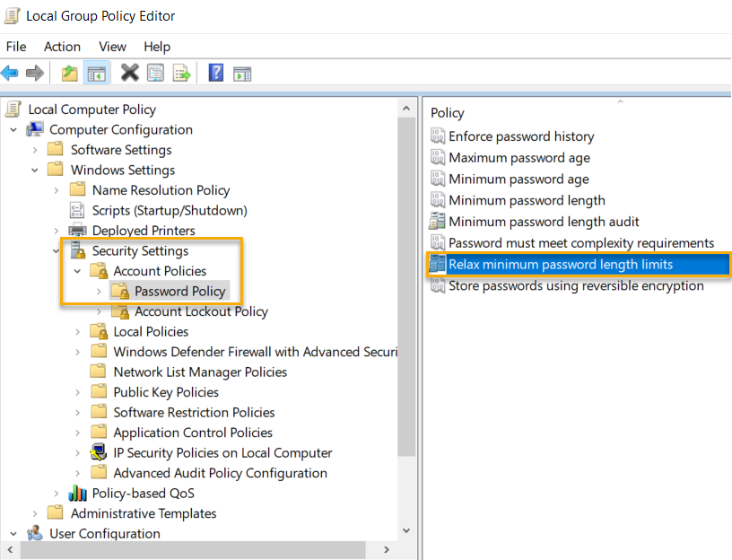Open Help via the question mark icon
The height and width of the screenshot is (560, 732).
[x=214, y=73]
